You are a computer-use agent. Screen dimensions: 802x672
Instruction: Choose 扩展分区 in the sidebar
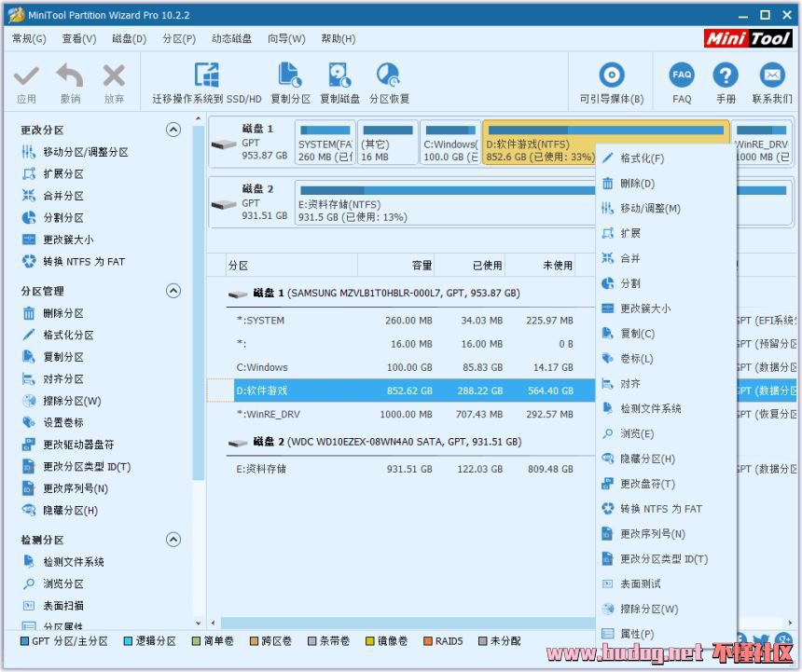click(52, 173)
